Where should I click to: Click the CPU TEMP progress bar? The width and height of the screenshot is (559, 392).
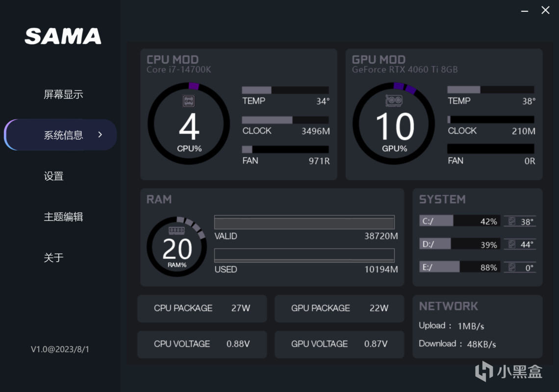[285, 90]
